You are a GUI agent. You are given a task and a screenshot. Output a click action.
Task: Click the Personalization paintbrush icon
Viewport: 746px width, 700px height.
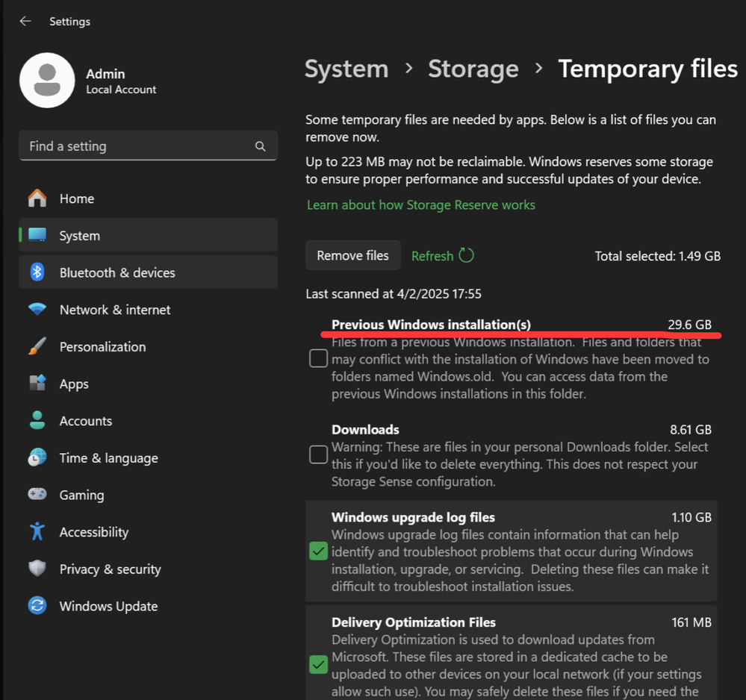click(x=37, y=347)
